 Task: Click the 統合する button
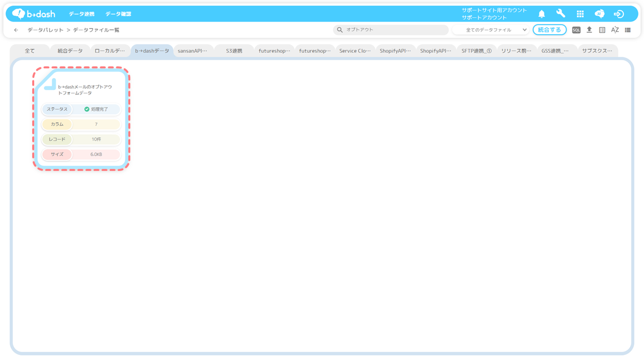pyautogui.click(x=549, y=30)
